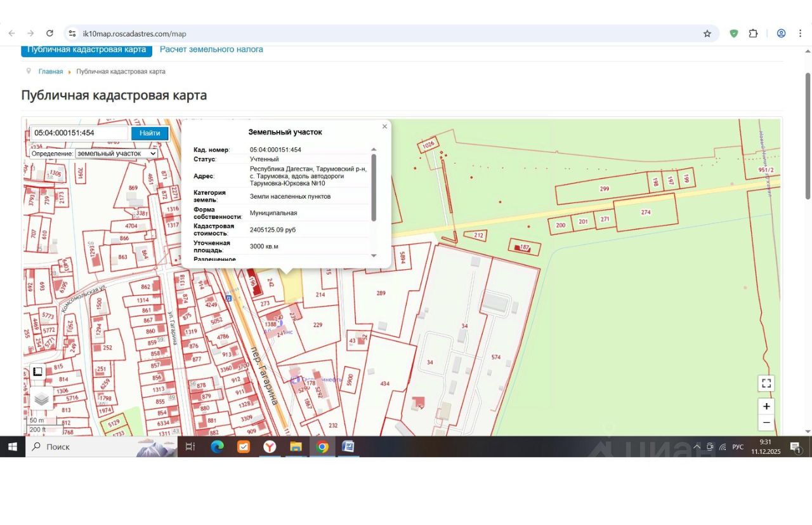
Task: Toggle the map fullscreen view
Action: 766,383
